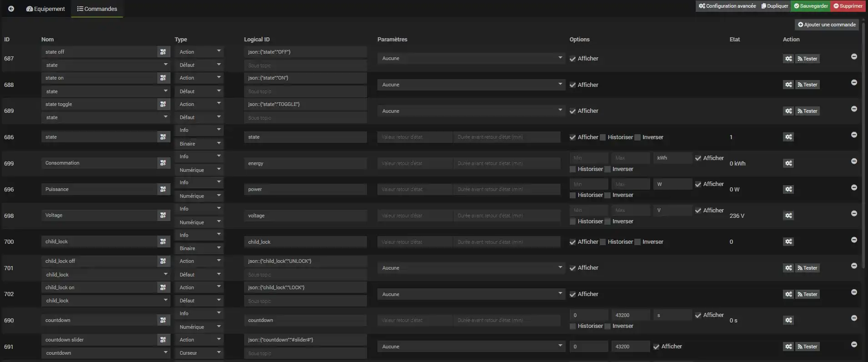Remove the 'state on' command with the minus icon
Viewport: 868px width, 362px height.
(x=854, y=83)
